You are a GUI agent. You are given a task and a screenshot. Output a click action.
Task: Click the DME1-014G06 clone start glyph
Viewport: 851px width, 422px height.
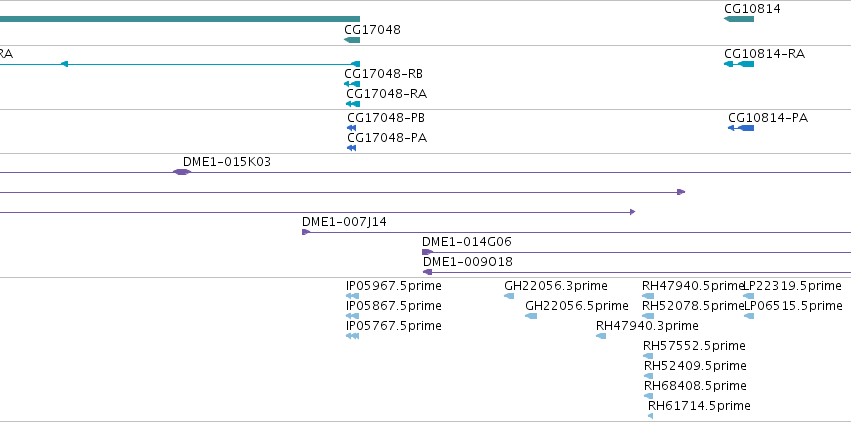[x=427, y=252]
